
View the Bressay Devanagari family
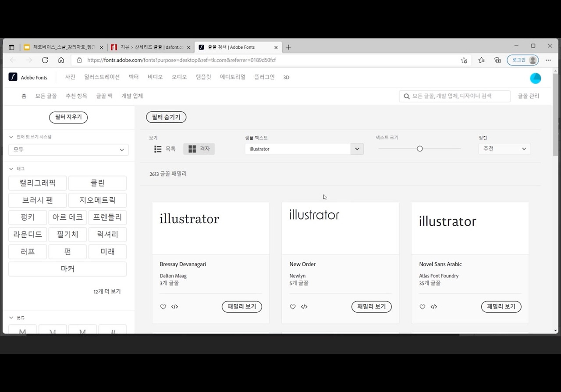tap(242, 307)
